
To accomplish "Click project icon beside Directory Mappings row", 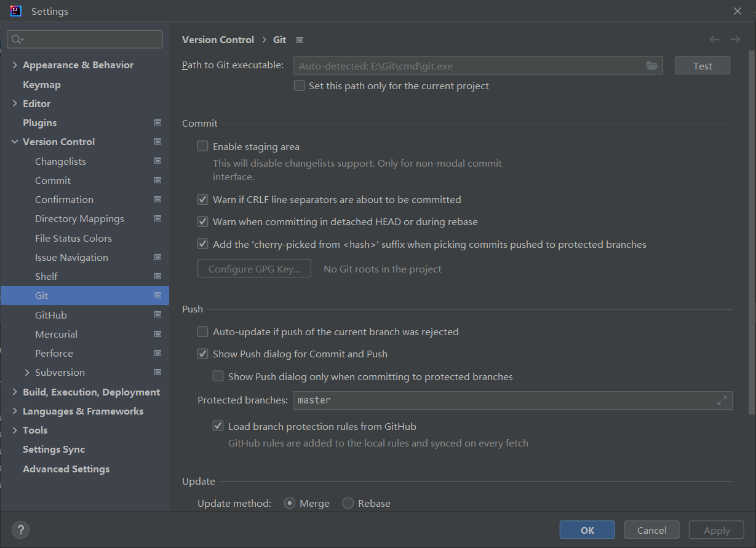I will (158, 218).
